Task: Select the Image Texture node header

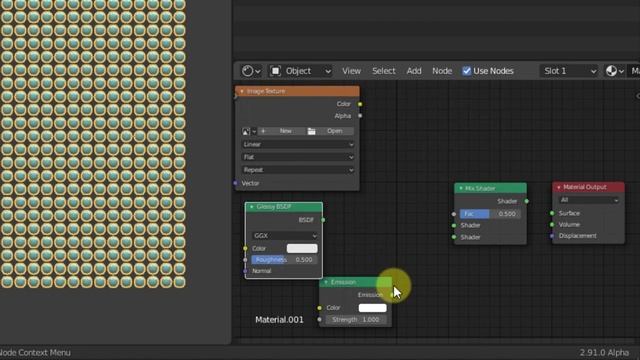Action: pos(297,91)
